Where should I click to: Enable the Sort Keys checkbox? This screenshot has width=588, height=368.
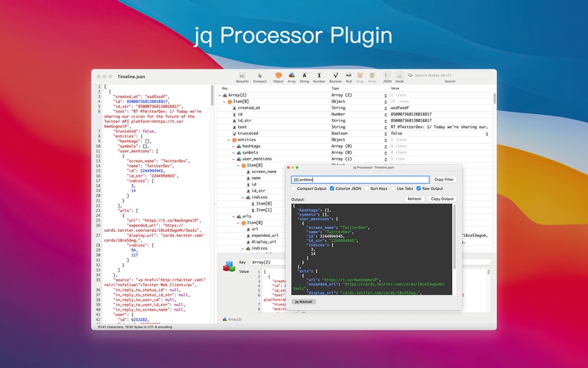click(367, 188)
